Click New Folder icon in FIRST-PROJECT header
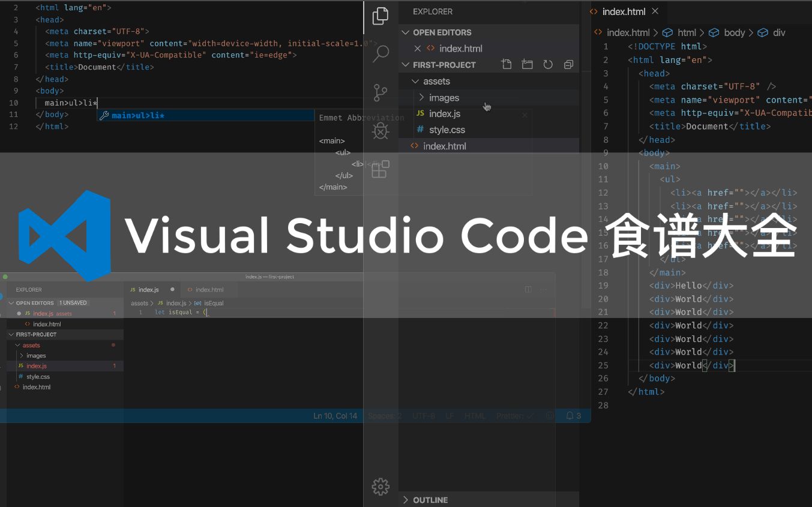This screenshot has width=812, height=507. (527, 64)
